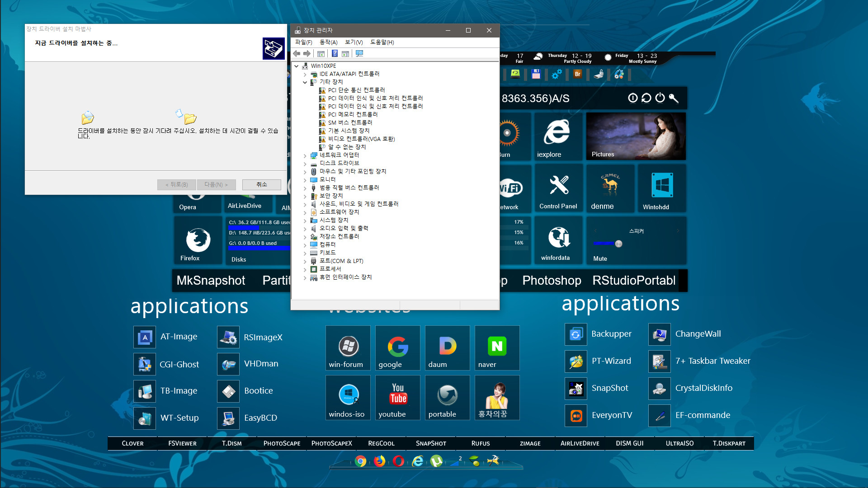Expand 프로세서 node
Screen dimensions: 868x488
click(x=305, y=269)
